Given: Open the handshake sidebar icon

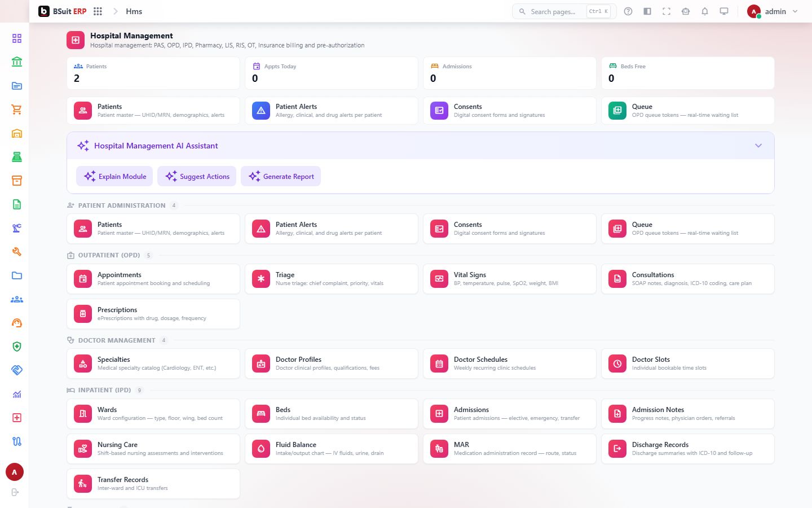Looking at the screenshot, I should (17, 370).
